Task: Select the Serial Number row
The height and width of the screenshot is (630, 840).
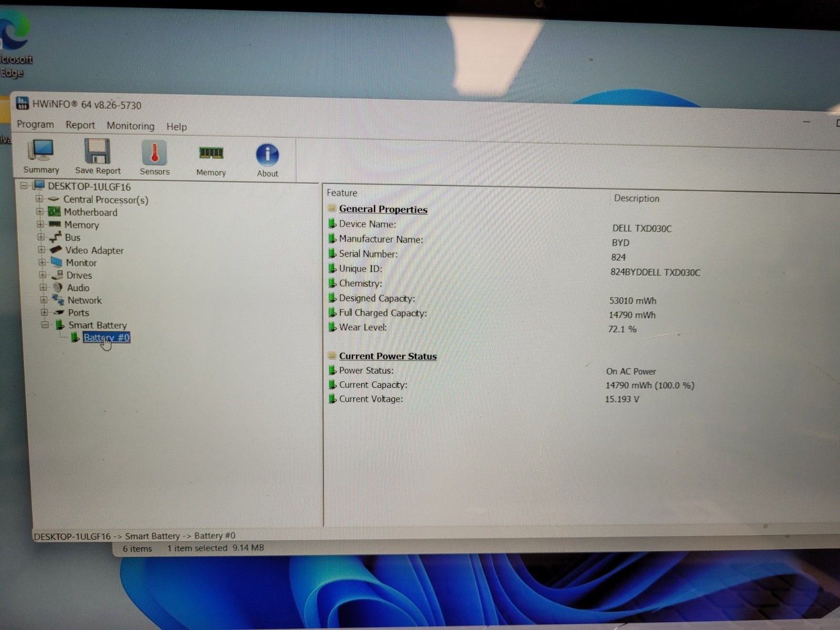Action: point(369,254)
